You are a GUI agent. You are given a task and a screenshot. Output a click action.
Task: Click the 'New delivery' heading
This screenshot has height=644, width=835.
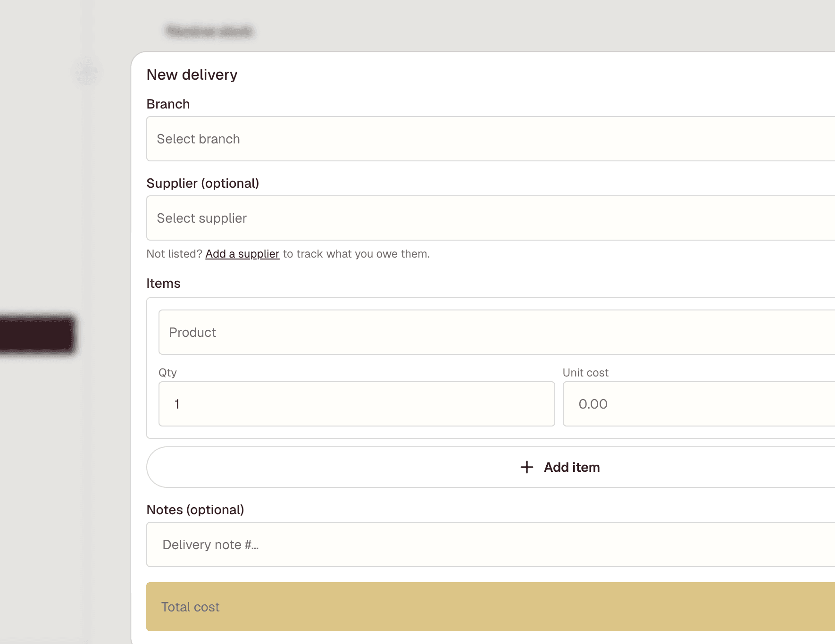point(192,75)
